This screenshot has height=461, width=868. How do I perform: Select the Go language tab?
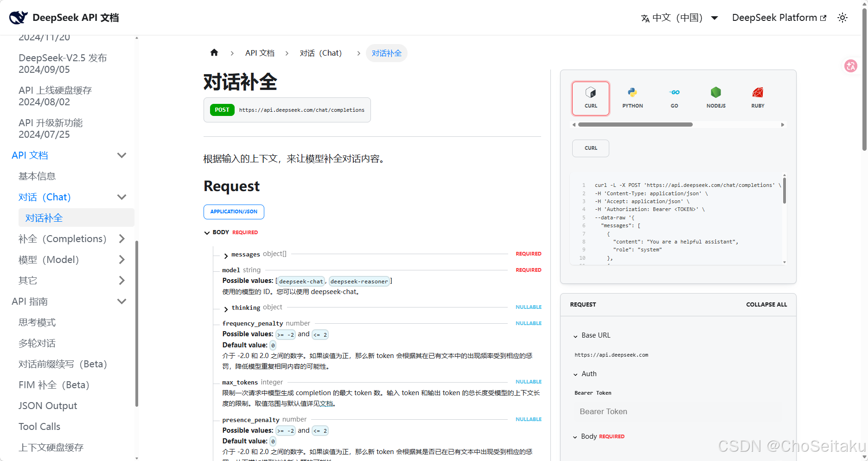674,98
